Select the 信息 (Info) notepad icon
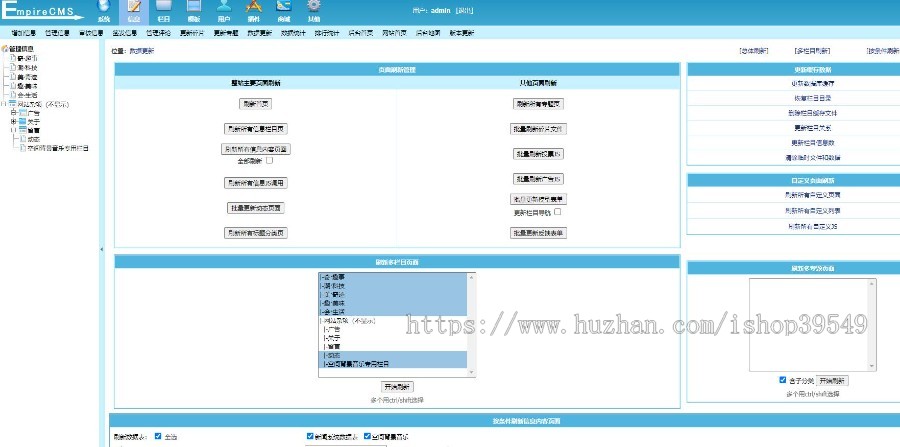Viewport: 900px width, 447px height. tap(134, 7)
